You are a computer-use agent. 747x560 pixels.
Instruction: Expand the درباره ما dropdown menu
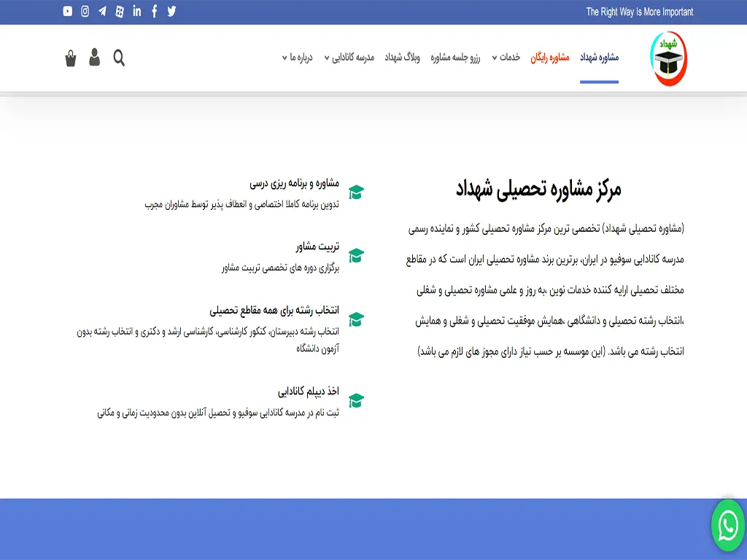pos(297,58)
